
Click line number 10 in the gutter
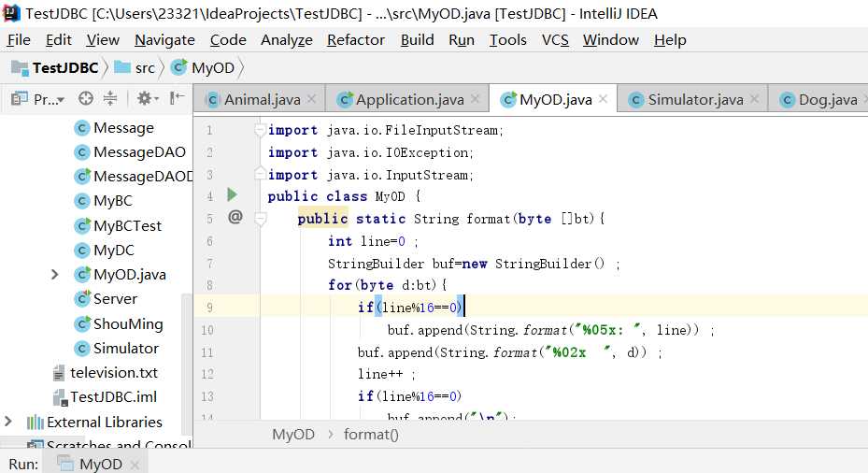[207, 330]
